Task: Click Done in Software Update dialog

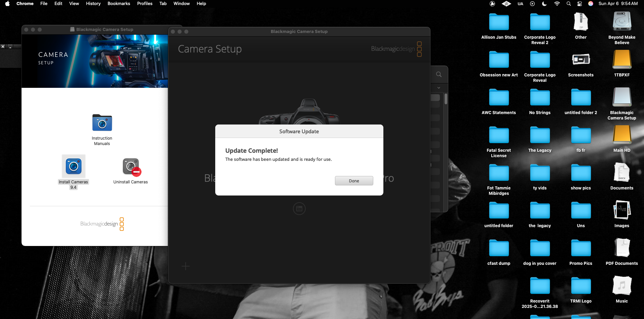Action: click(354, 181)
